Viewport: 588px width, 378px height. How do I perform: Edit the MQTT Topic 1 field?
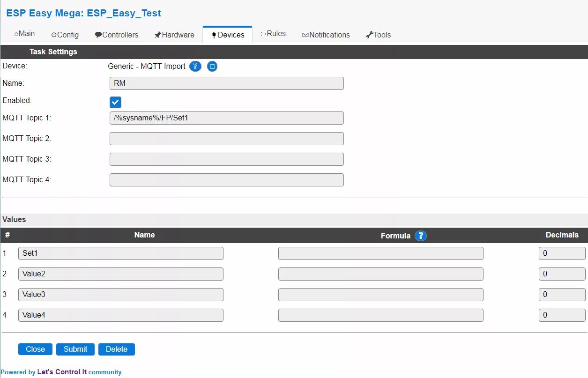pyautogui.click(x=227, y=118)
